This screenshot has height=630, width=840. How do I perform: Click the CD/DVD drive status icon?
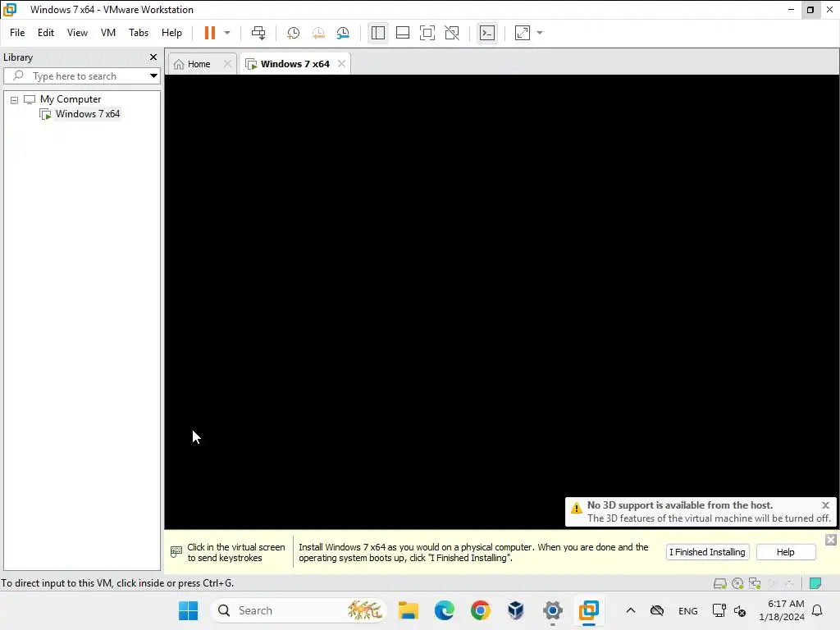737,583
